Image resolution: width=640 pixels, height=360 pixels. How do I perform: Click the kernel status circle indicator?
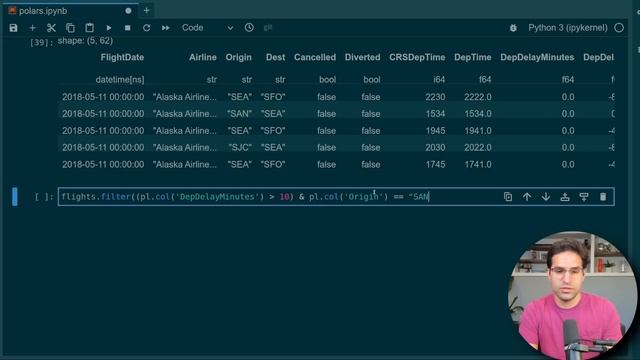[619, 28]
